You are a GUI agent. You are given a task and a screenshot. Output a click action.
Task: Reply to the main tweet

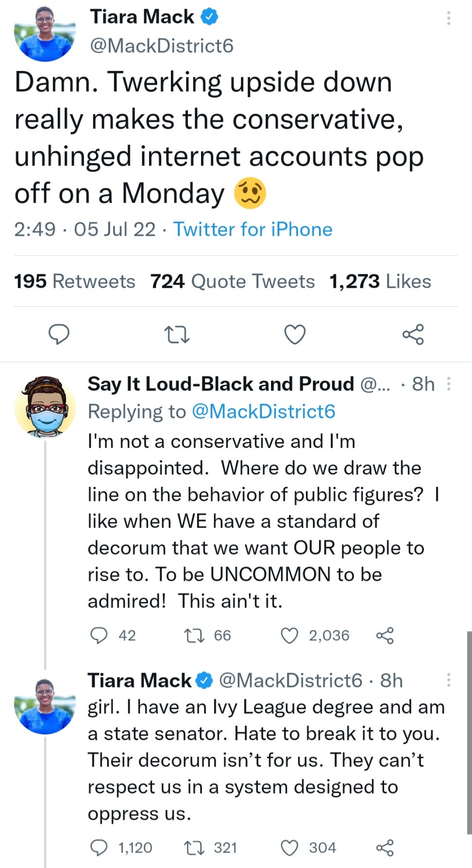59,334
